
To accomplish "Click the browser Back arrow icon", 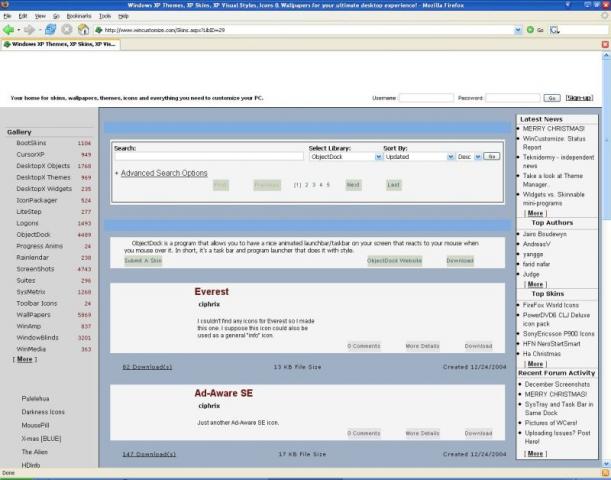I will (x=8, y=30).
